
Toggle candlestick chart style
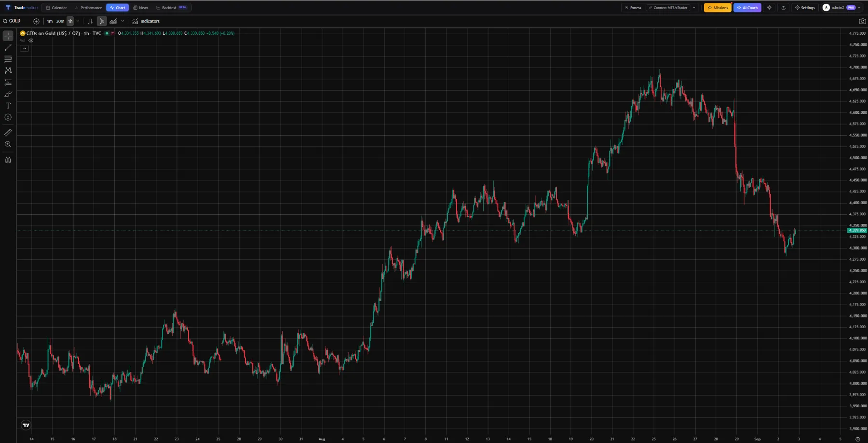102,21
